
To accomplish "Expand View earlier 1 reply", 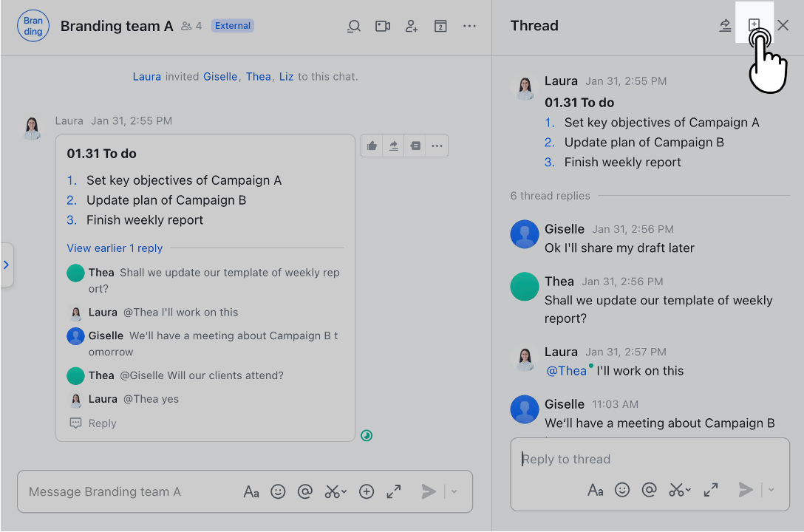I will (115, 248).
